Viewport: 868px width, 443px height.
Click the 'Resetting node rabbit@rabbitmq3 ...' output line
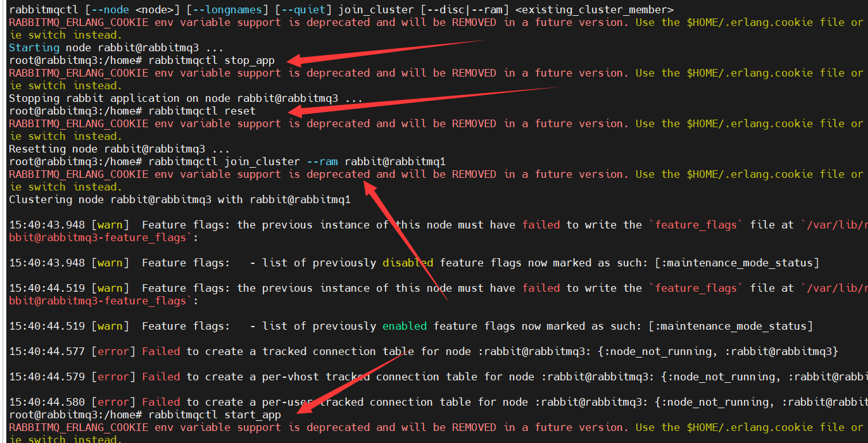pyautogui.click(x=120, y=149)
